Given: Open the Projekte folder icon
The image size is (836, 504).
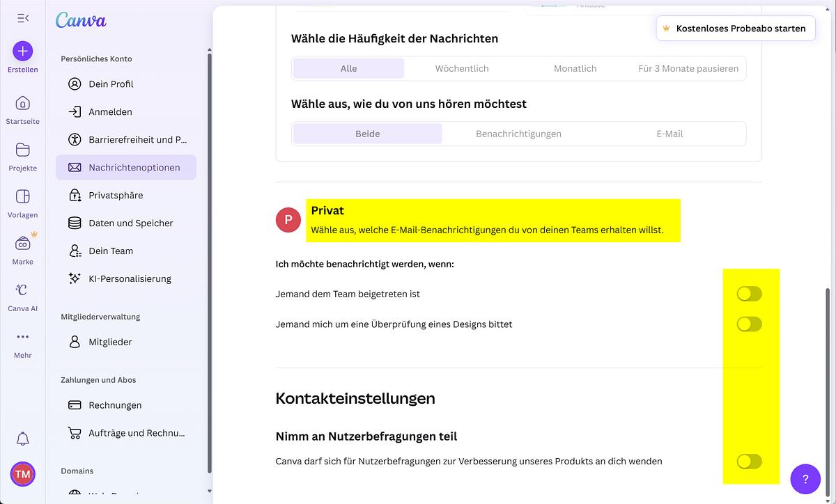Looking at the screenshot, I should click(22, 150).
